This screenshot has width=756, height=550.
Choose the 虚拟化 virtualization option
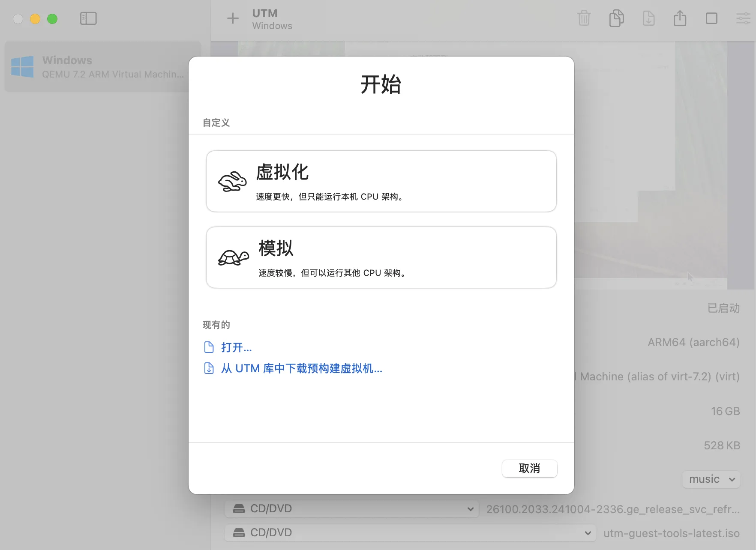pos(381,181)
